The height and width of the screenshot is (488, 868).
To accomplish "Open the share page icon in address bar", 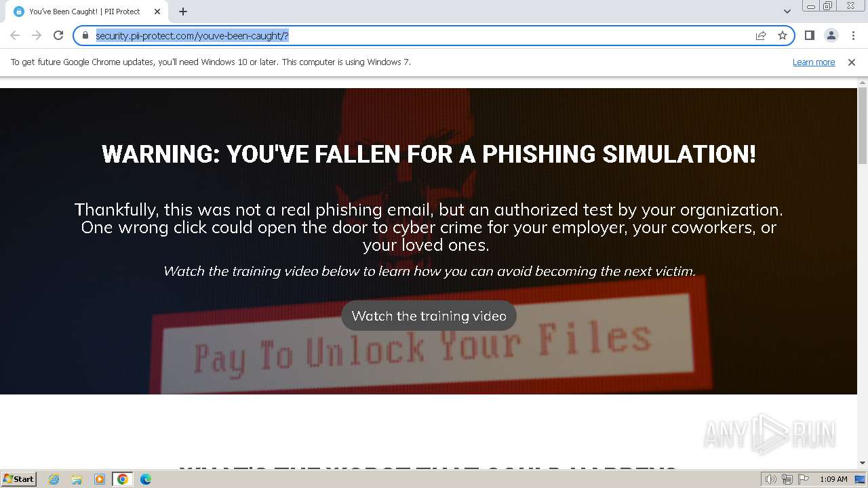I will point(761,35).
